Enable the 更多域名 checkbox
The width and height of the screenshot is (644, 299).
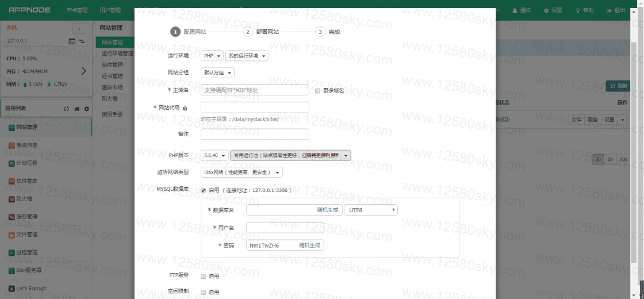click(x=317, y=91)
